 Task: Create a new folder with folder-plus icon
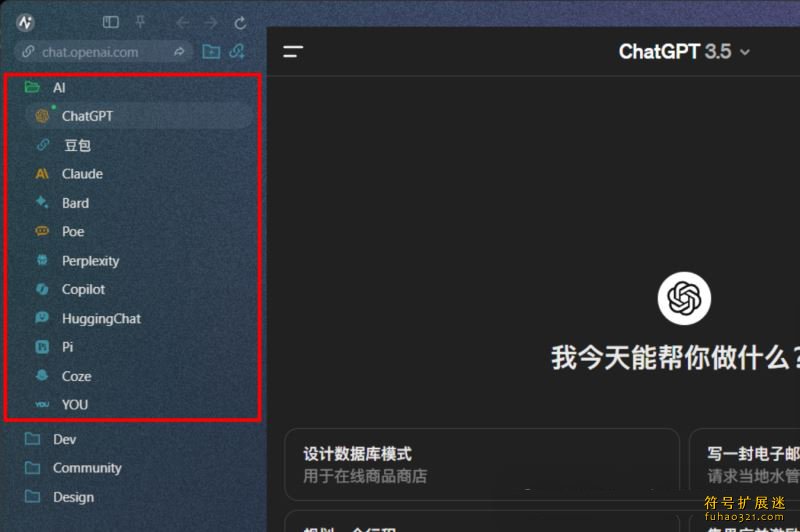point(211,52)
